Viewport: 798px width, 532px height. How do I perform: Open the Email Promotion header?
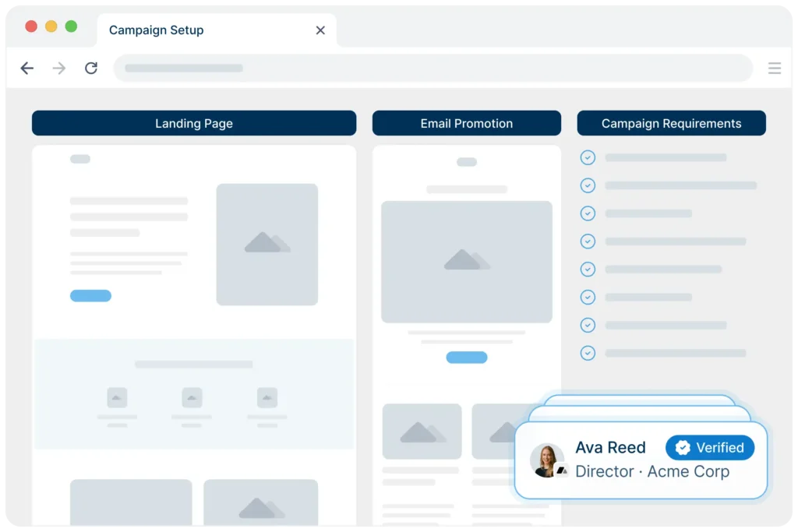click(x=466, y=123)
